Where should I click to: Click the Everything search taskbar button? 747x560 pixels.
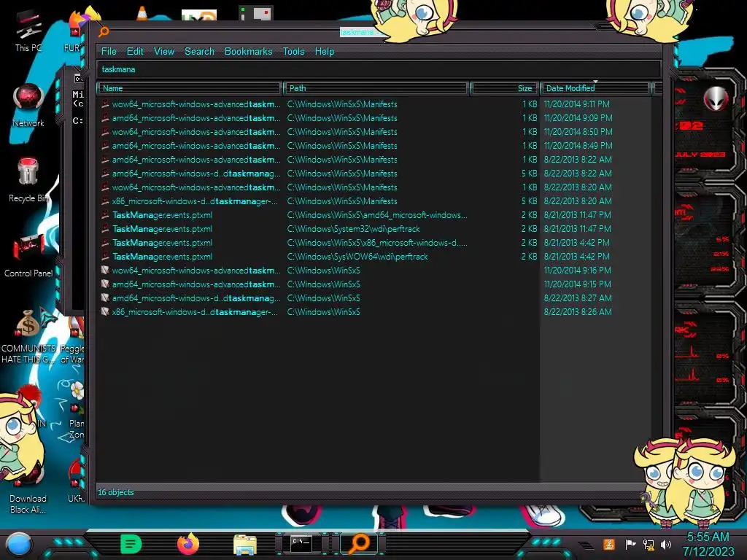[x=360, y=543]
